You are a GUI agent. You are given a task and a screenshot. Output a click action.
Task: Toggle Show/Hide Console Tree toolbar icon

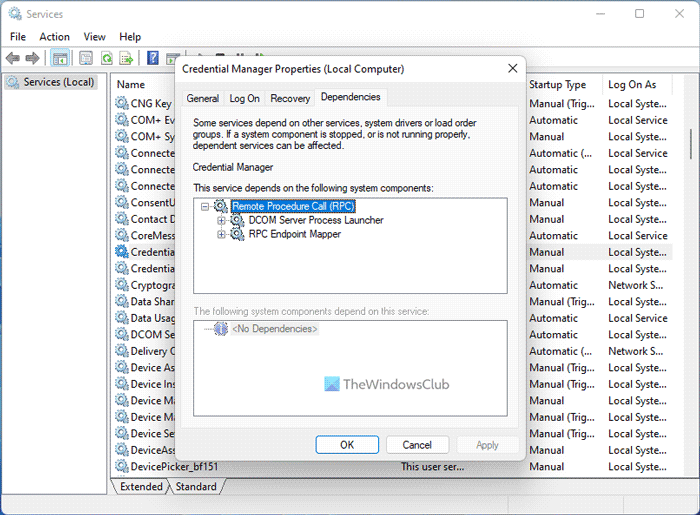click(x=60, y=58)
